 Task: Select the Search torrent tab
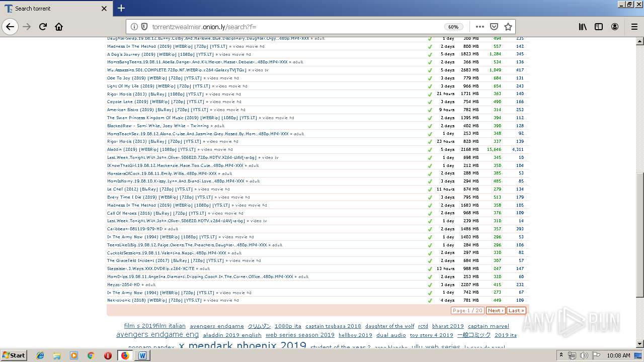point(55,9)
